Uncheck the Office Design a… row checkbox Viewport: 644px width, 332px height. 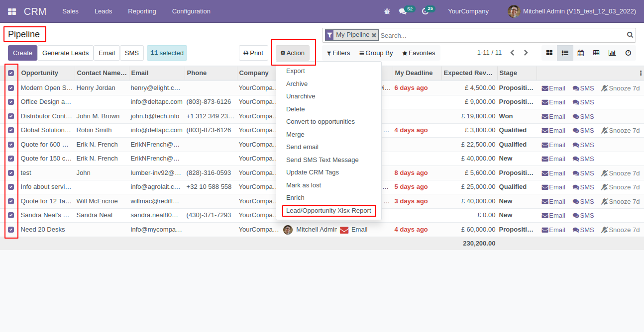(x=11, y=102)
